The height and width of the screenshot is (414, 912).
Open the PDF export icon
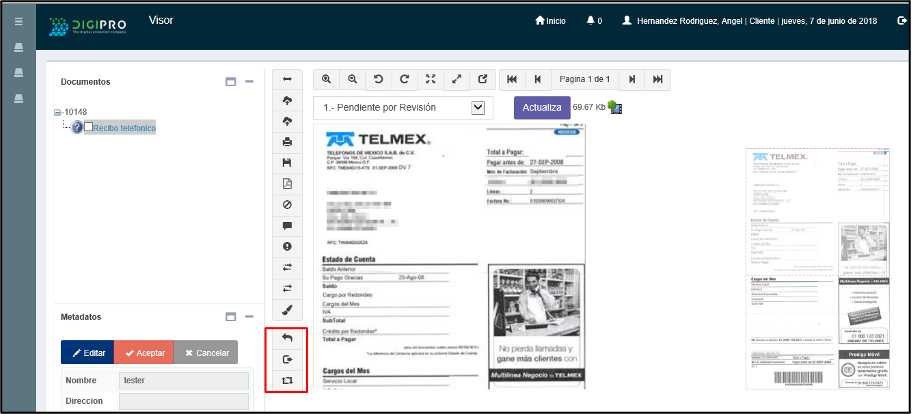288,184
